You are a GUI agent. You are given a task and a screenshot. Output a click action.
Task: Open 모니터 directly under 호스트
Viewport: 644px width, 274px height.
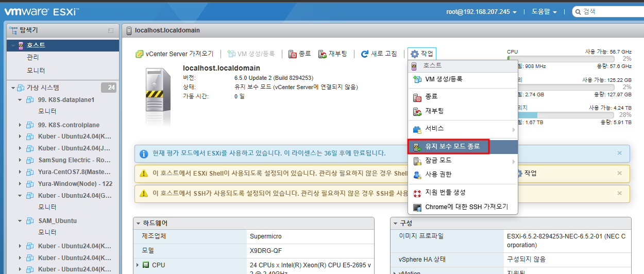36,70
